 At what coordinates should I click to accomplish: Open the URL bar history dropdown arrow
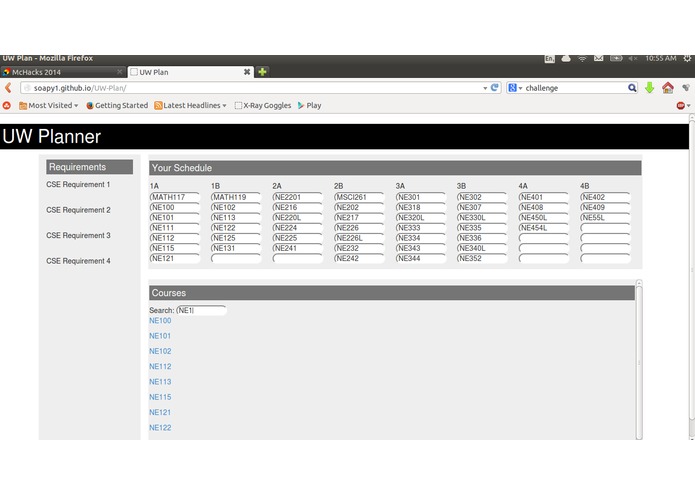(x=485, y=88)
